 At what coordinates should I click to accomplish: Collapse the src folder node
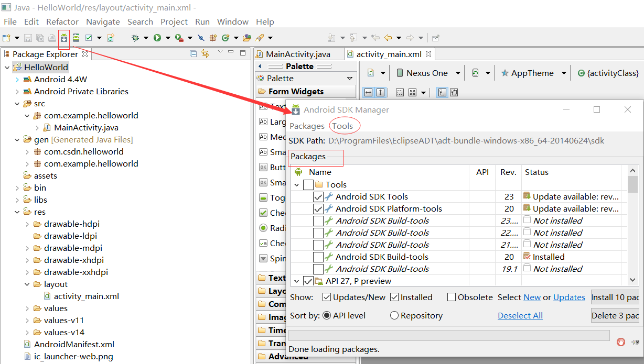tap(17, 104)
